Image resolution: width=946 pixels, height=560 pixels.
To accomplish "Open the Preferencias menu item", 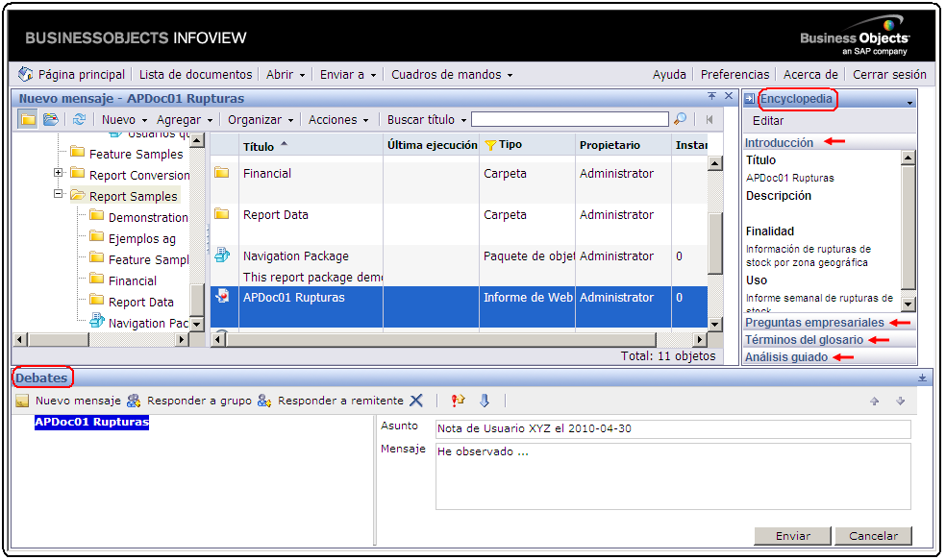I will point(734,74).
